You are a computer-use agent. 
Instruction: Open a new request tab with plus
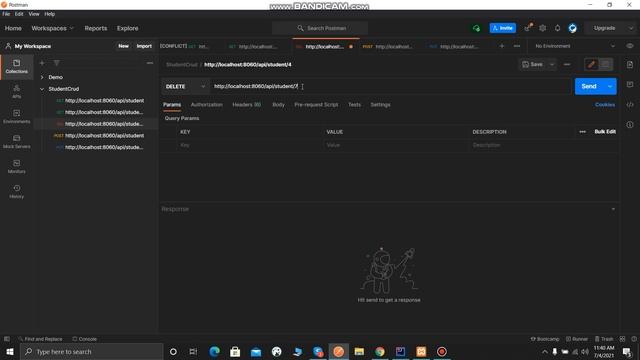click(x=502, y=46)
